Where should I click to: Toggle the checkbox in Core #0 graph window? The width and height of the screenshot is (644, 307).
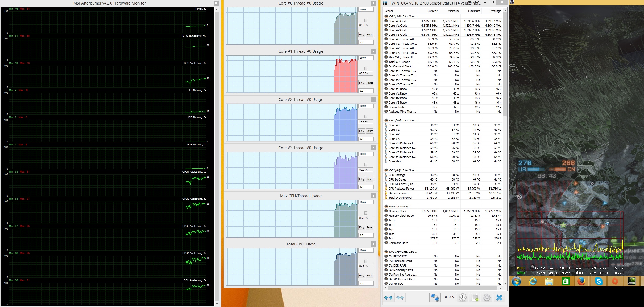tap(366, 20)
